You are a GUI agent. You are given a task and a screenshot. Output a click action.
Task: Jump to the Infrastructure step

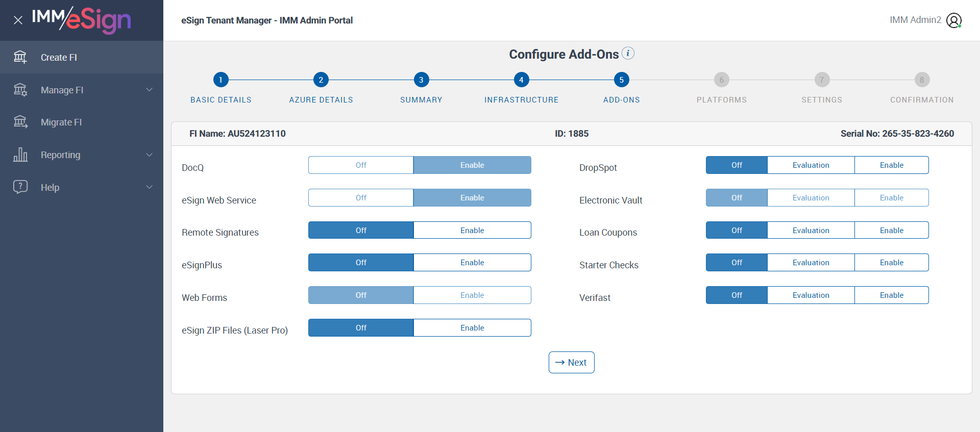click(521, 80)
